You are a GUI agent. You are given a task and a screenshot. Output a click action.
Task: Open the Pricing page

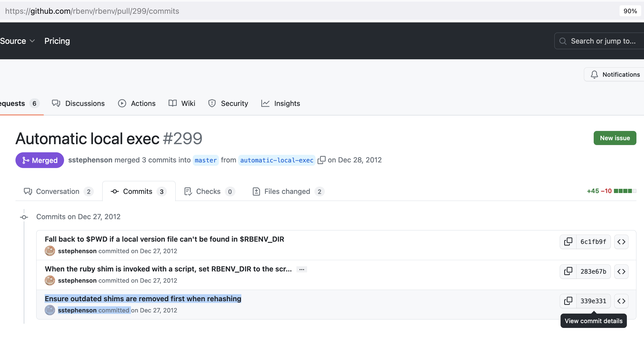click(x=57, y=41)
